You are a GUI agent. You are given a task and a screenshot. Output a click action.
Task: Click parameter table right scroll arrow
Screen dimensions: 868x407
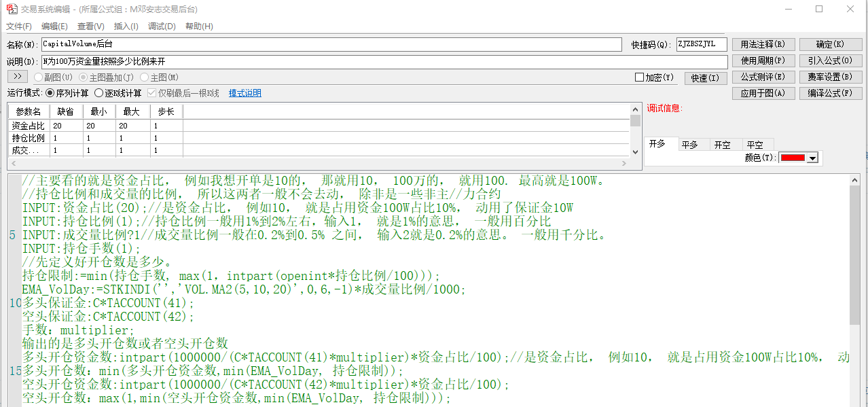(625, 164)
